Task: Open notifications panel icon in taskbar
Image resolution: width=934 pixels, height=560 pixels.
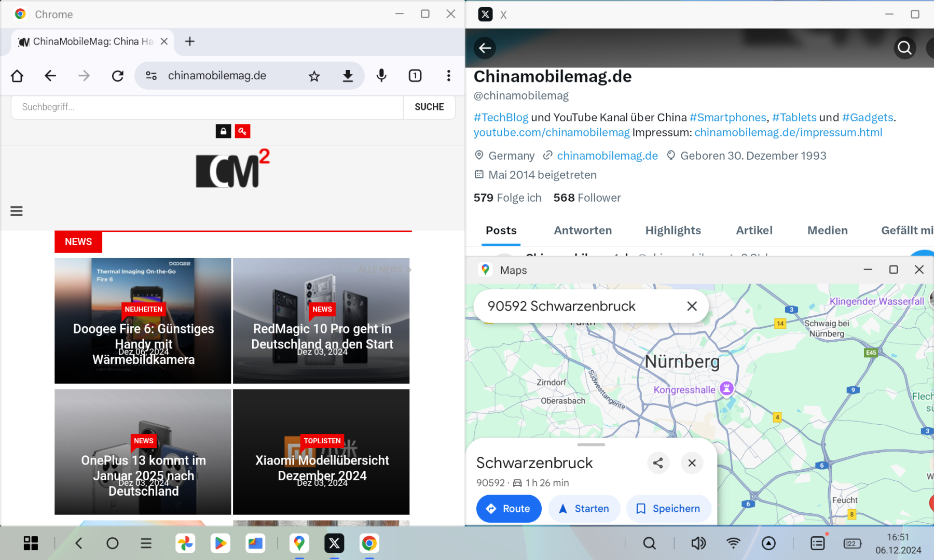Action: 818,543
